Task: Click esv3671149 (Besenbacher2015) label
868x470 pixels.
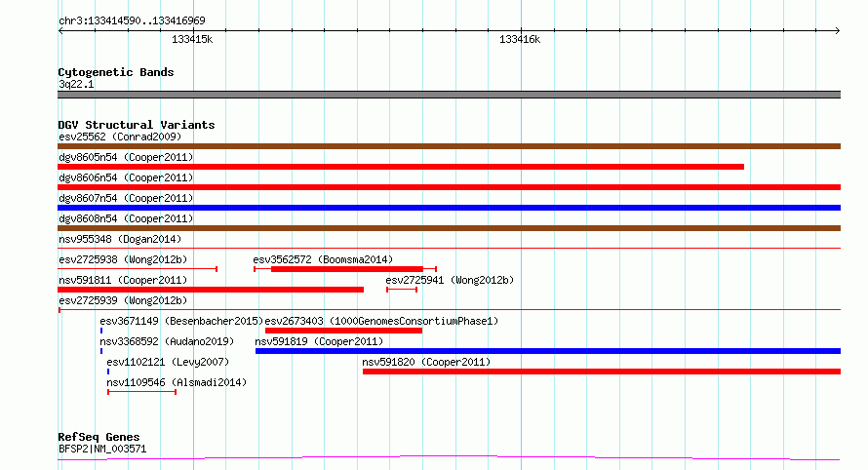Action: (x=181, y=321)
